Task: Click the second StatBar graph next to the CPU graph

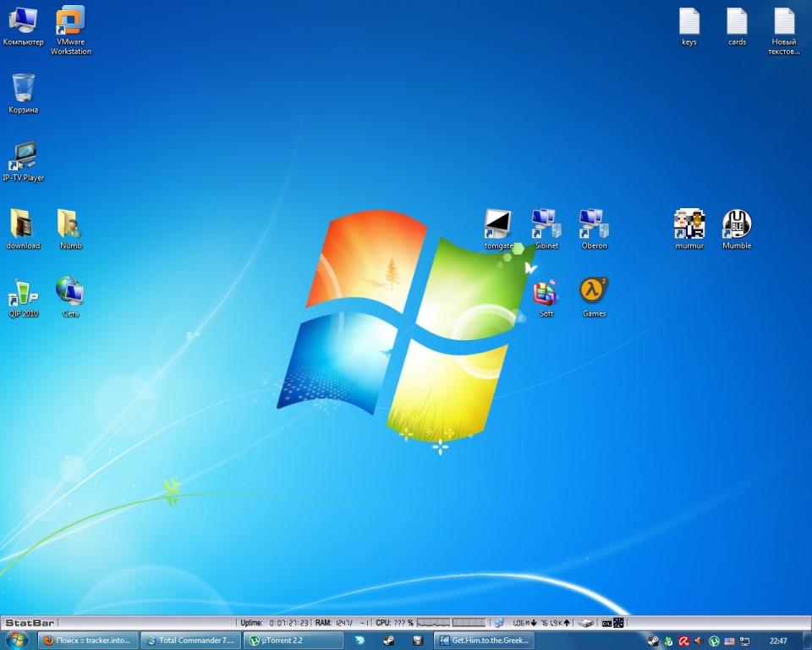Action: pos(469,623)
